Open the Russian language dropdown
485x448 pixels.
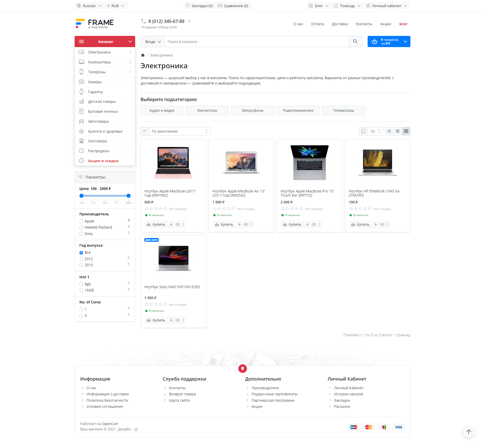pyautogui.click(x=89, y=6)
